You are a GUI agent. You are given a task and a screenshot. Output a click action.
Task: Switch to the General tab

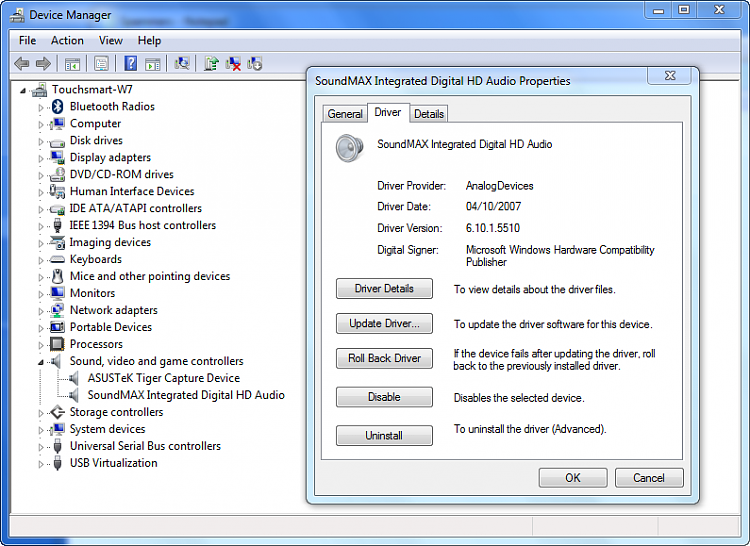click(x=345, y=114)
